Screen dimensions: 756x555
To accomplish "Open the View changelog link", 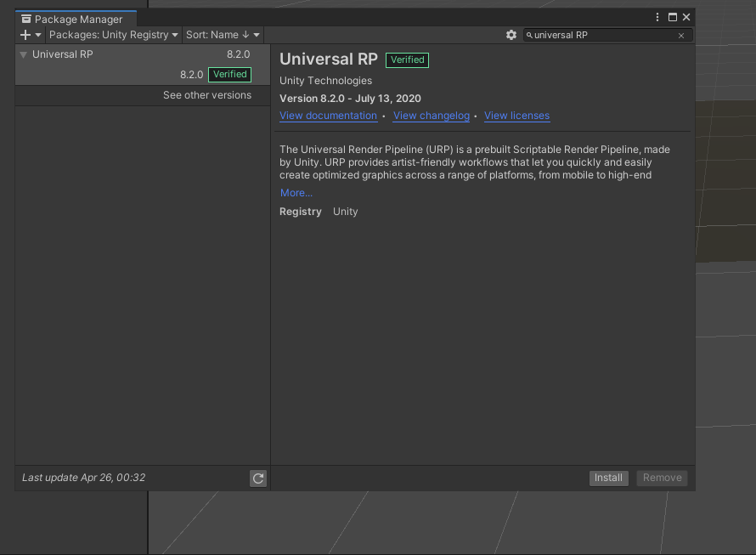I will [432, 116].
